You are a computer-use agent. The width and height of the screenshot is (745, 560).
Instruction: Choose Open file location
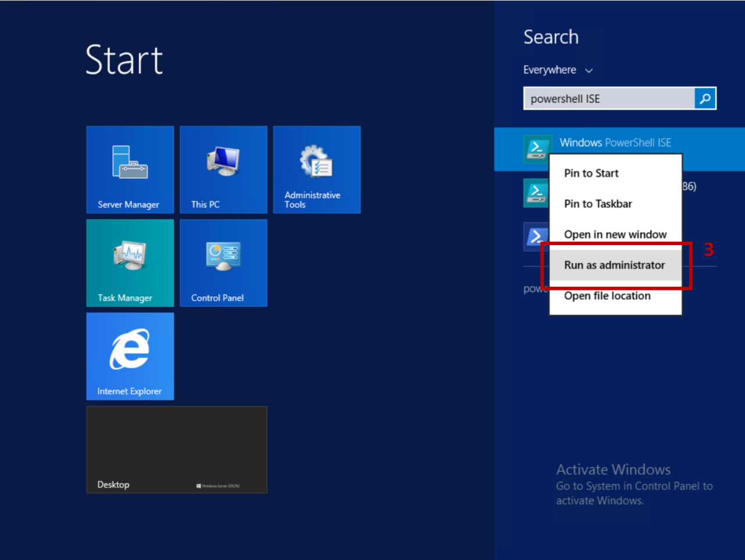pyautogui.click(x=615, y=296)
